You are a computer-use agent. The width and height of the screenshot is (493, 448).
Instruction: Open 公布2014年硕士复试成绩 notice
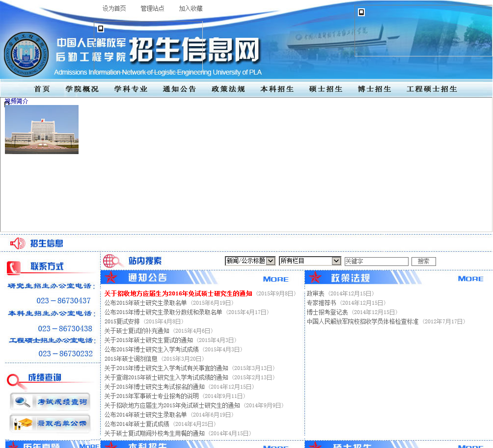pos(137,424)
